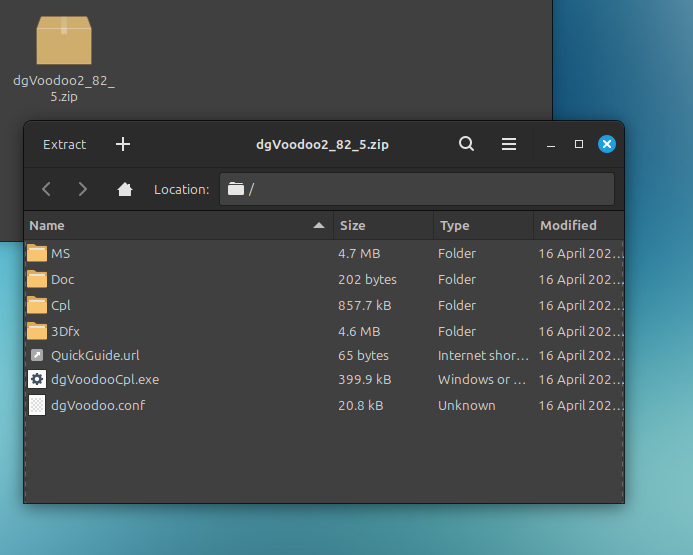
Task: Go forward with the right arrow
Action: point(82,190)
